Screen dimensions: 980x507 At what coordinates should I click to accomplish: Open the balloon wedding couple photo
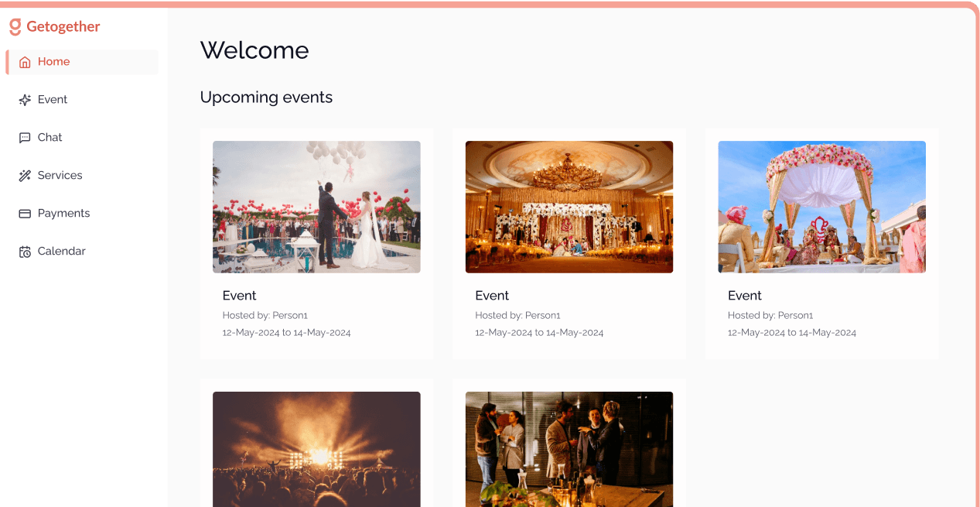[316, 207]
